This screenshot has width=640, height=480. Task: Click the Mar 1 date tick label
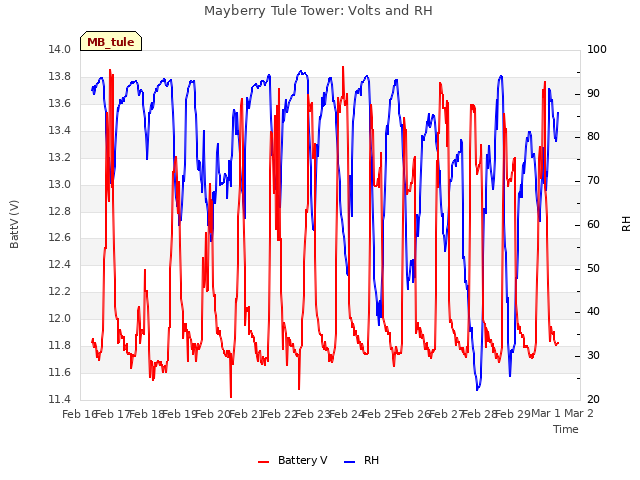(546, 413)
